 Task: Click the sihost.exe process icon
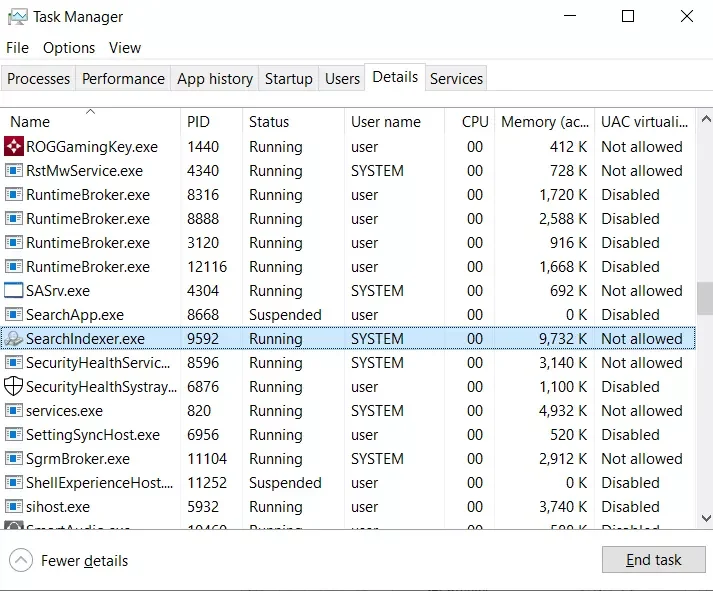(14, 506)
